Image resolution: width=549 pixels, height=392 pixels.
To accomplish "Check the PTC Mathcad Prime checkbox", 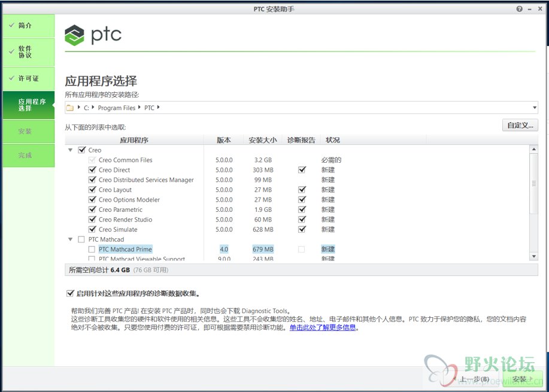I will click(92, 249).
